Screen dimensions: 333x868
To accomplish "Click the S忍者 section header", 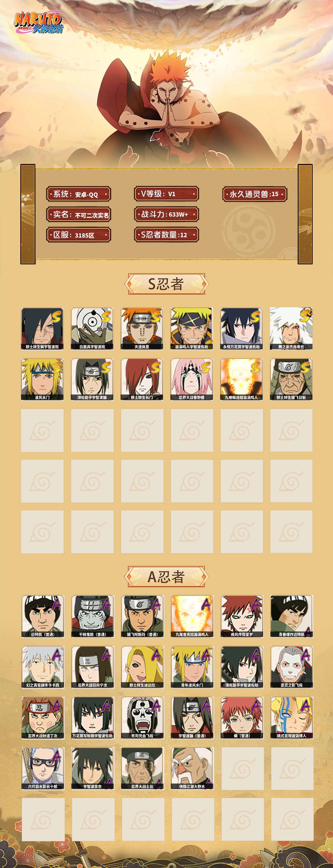I will 166,284.
